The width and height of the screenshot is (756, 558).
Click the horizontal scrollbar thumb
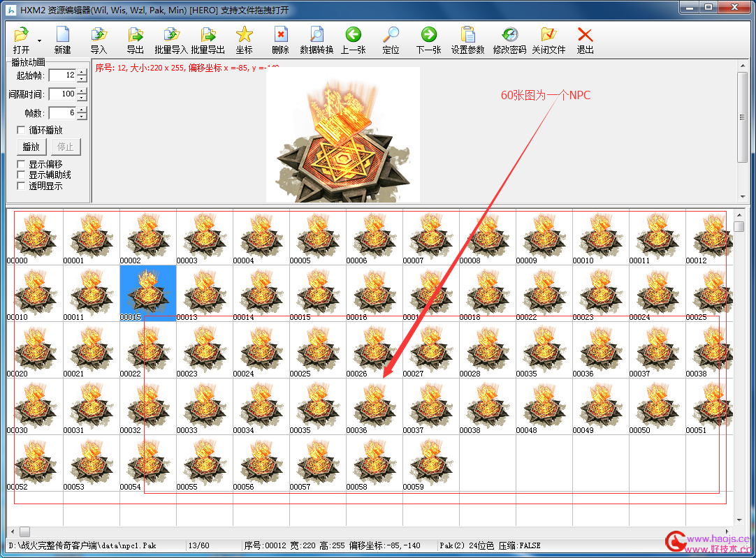(24, 532)
